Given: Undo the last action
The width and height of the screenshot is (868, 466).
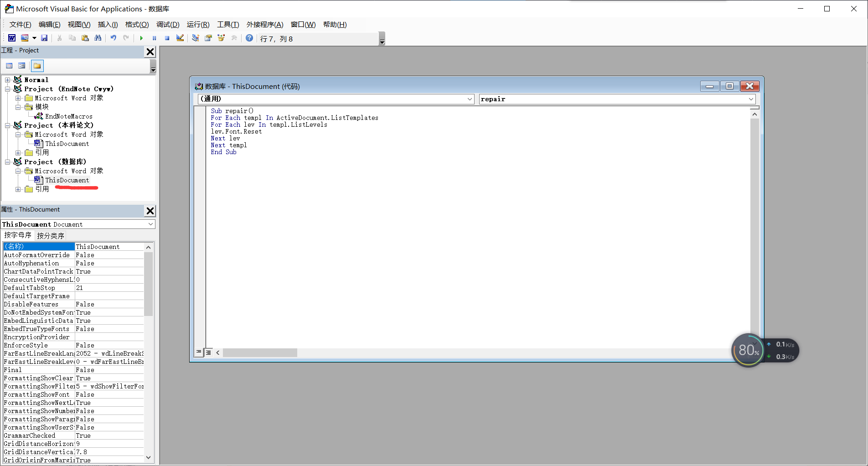Looking at the screenshot, I should 113,38.
